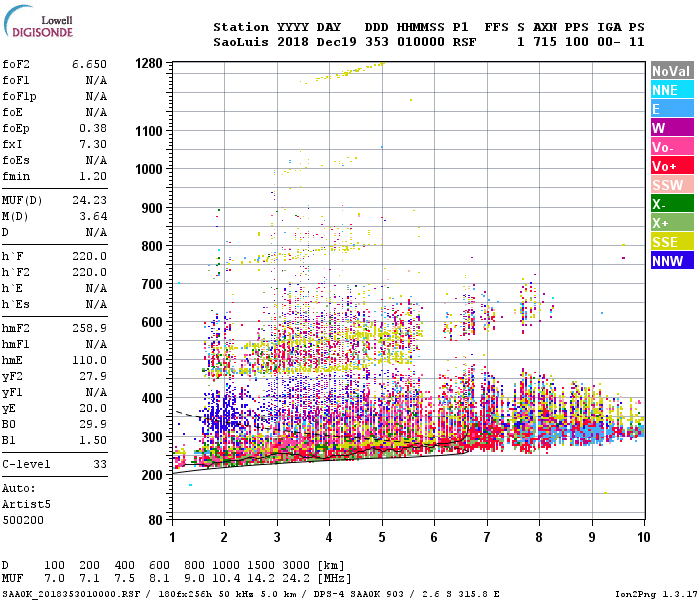The width and height of the screenshot is (700, 600).
Task: Click the day number 353
Action: pos(376,42)
